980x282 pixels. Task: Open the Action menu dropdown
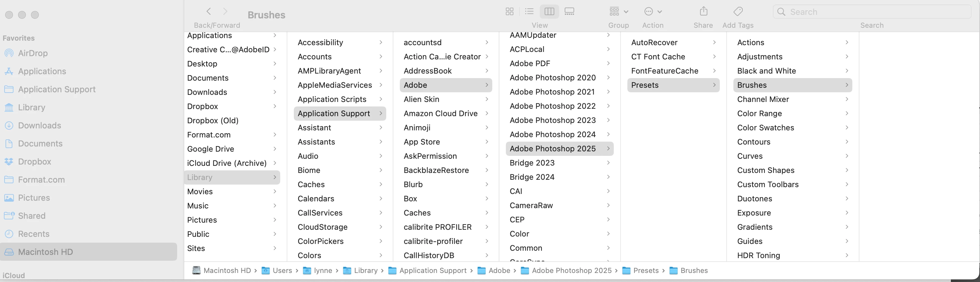[x=653, y=11]
